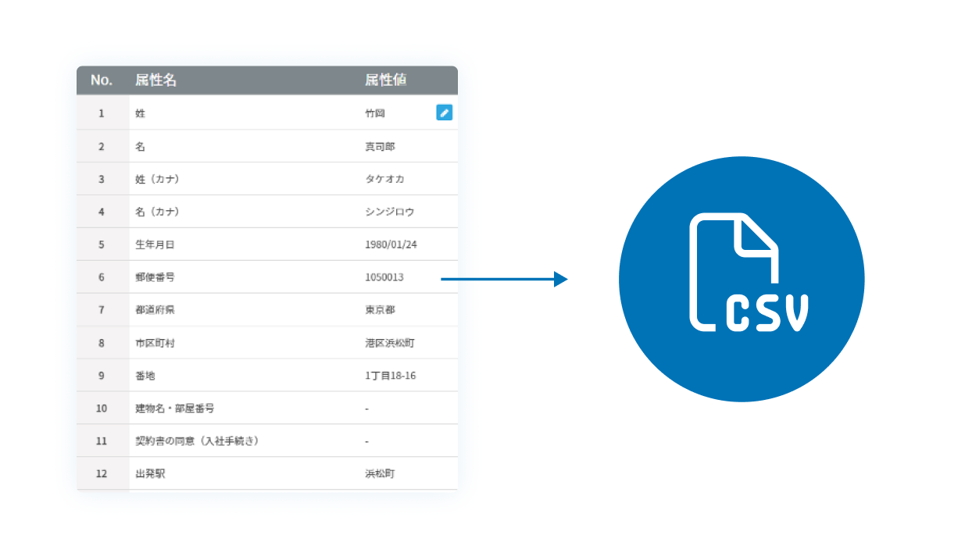Select the 建物名・部屋番号 row label
The image size is (965, 560).
[x=174, y=408]
